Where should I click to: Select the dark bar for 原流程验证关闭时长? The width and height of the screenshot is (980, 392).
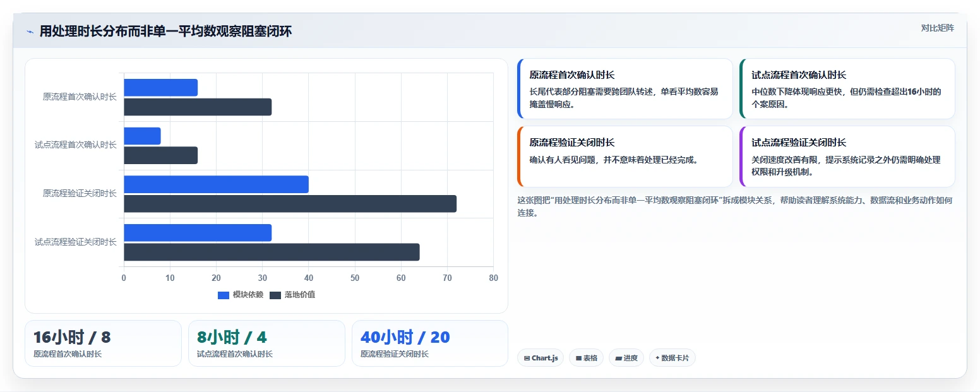pos(290,204)
